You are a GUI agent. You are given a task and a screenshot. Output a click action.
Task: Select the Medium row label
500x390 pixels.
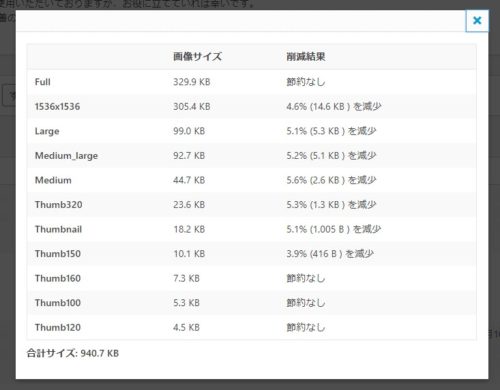[x=53, y=180]
